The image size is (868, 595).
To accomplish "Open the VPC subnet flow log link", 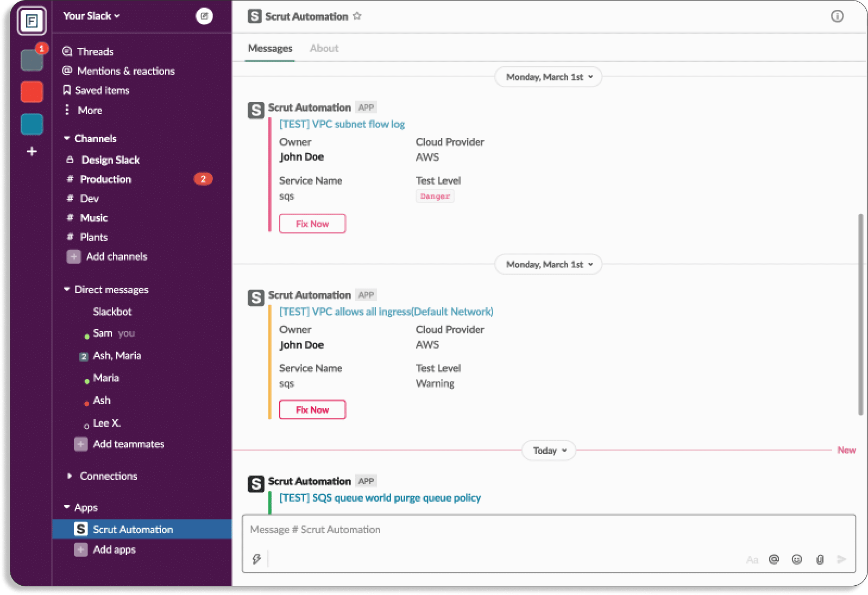I will (x=342, y=124).
